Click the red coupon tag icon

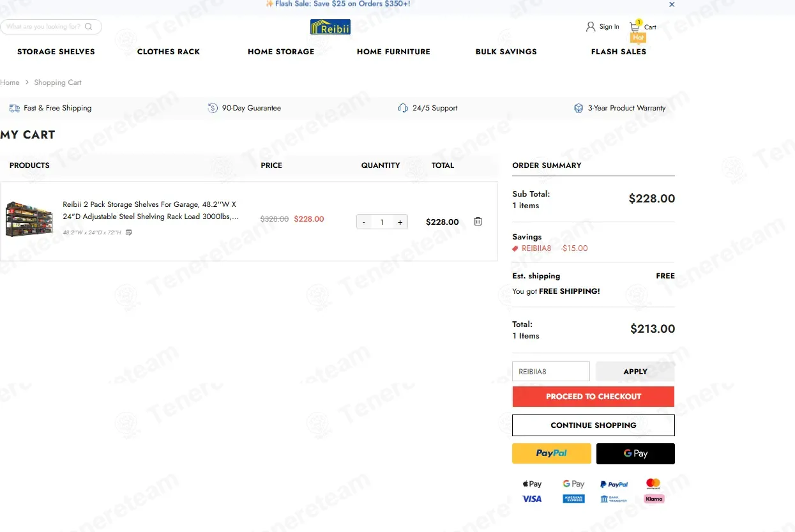tap(515, 248)
